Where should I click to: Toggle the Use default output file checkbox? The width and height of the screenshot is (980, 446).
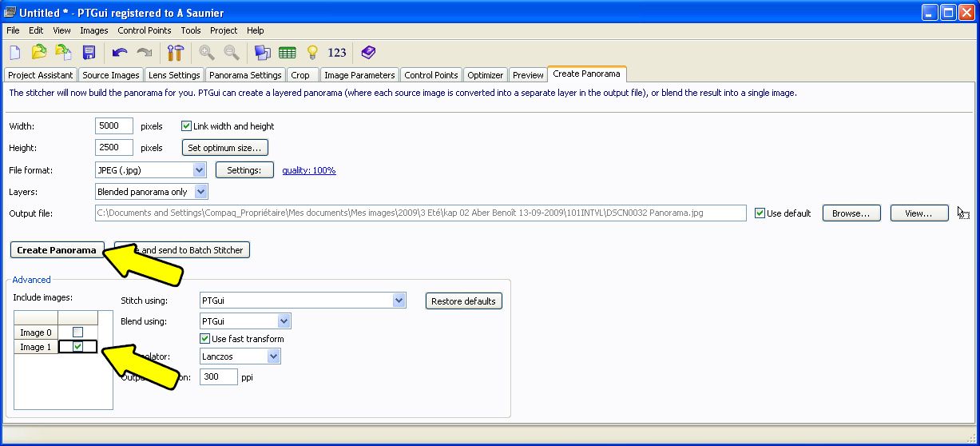click(x=760, y=213)
